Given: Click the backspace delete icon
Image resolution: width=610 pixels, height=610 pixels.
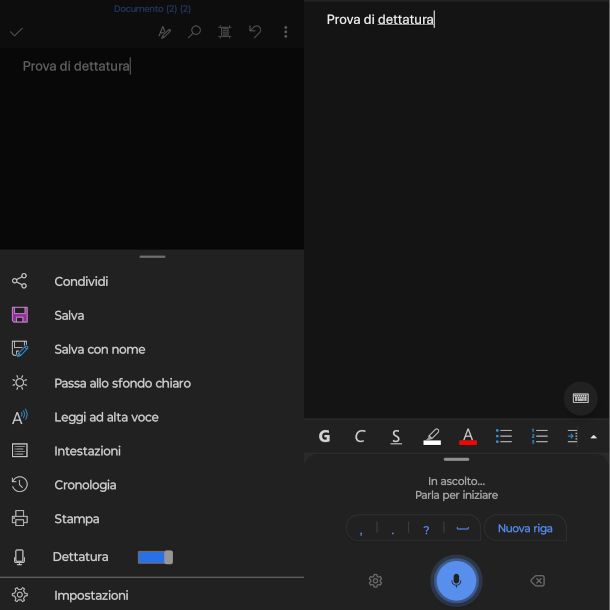Looking at the screenshot, I should (x=537, y=581).
